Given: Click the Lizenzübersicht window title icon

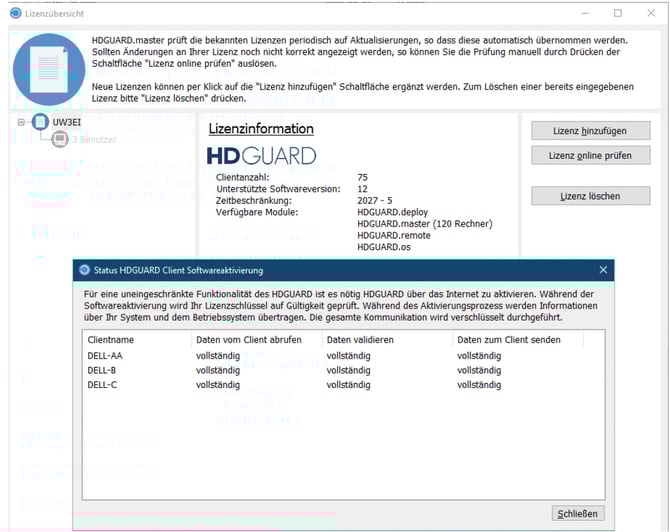Looking at the screenshot, I should [x=15, y=13].
